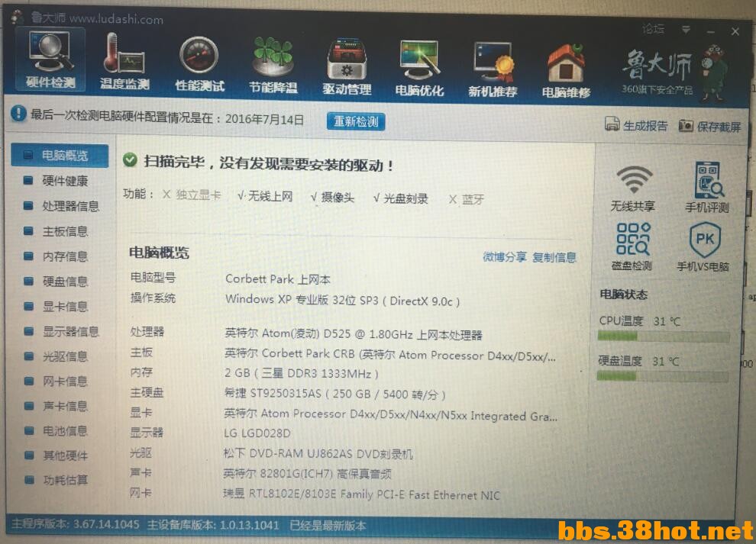
Task: Open the title bar dropdown menu arrow
Action: pyautogui.click(x=686, y=30)
